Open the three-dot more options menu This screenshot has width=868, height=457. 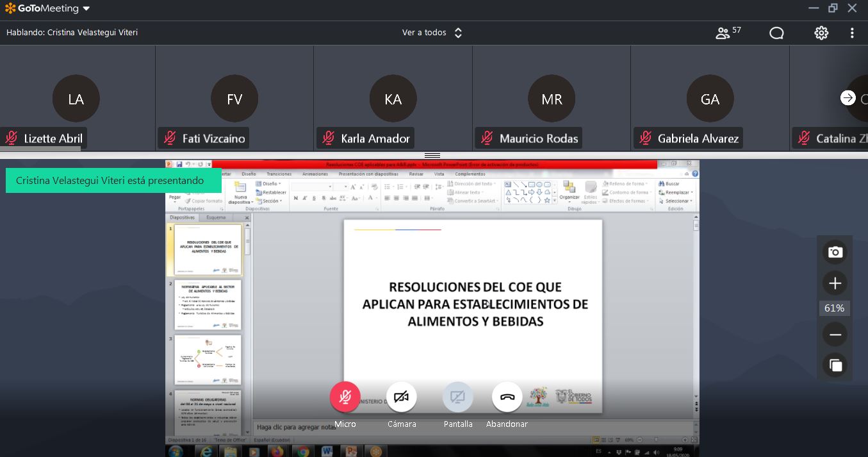tap(852, 33)
